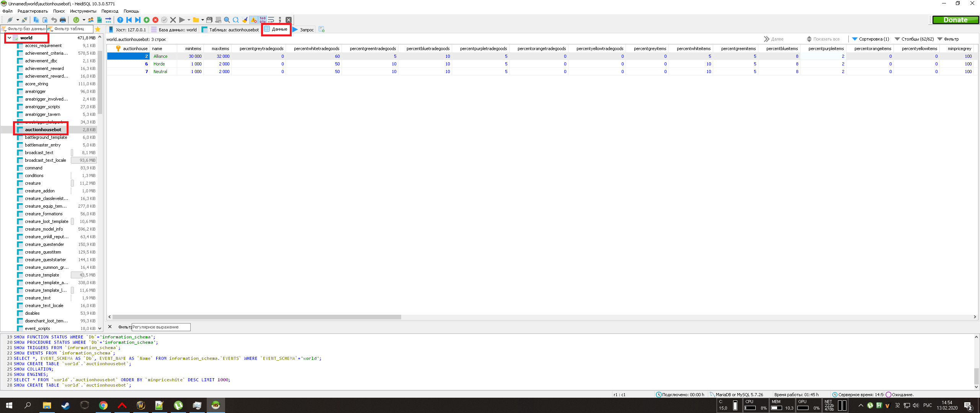The width and height of the screenshot is (980, 413).
Task: Open Столбцы (62/62) columns dropdown
Action: coord(914,39)
